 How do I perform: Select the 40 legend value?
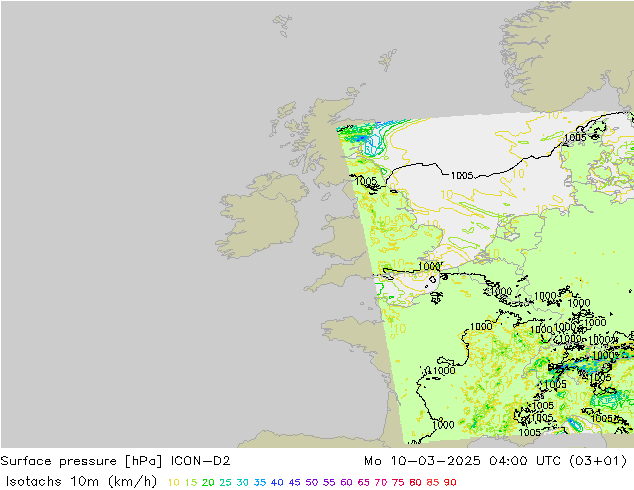click(x=277, y=482)
